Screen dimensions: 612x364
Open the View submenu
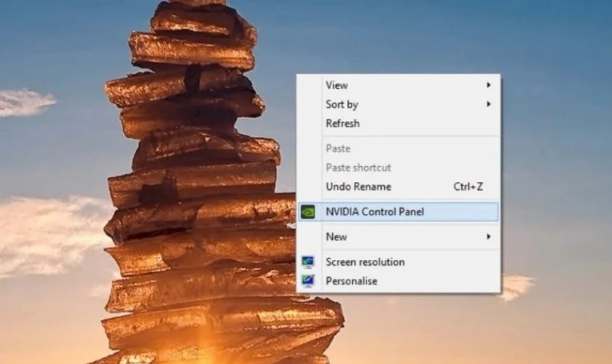398,85
